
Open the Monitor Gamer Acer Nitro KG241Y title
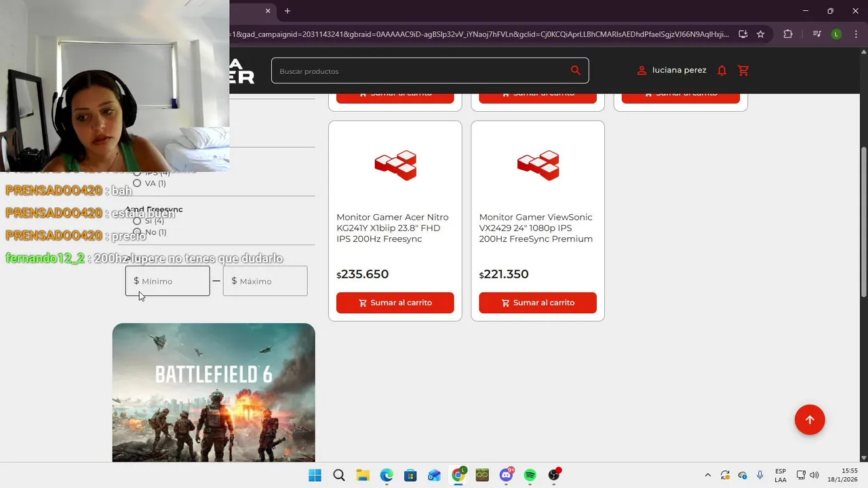point(393,228)
